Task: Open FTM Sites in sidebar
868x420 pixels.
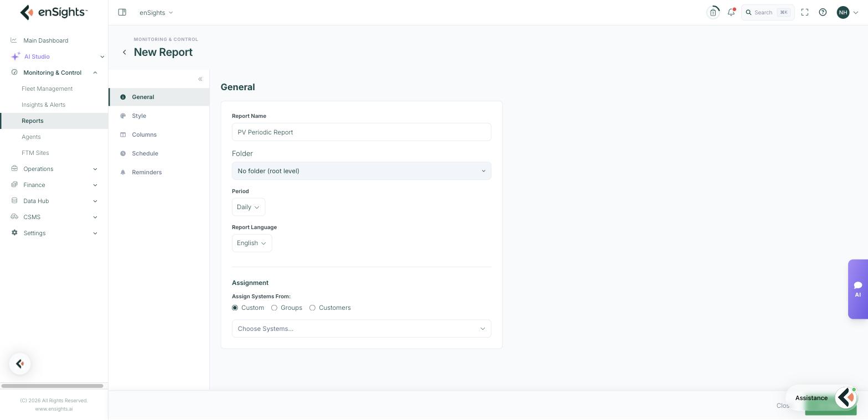Action: point(35,153)
